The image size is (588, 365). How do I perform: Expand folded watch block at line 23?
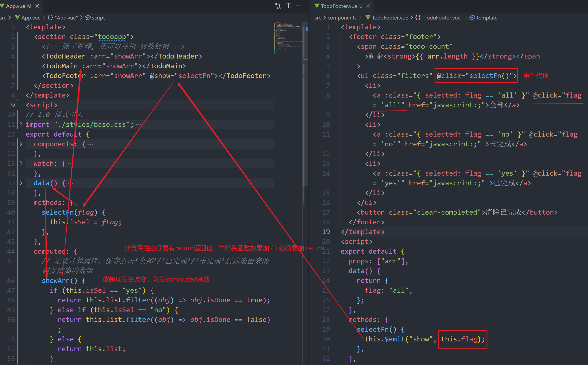[21, 163]
